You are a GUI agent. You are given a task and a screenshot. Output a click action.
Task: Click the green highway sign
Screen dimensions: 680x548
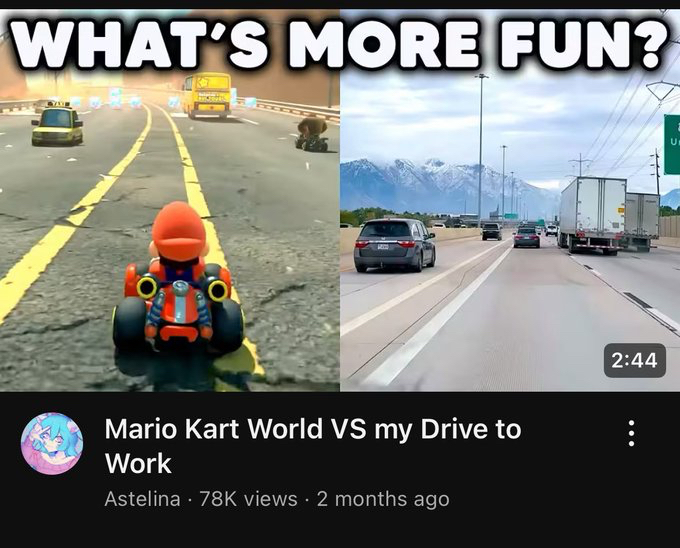click(x=672, y=144)
